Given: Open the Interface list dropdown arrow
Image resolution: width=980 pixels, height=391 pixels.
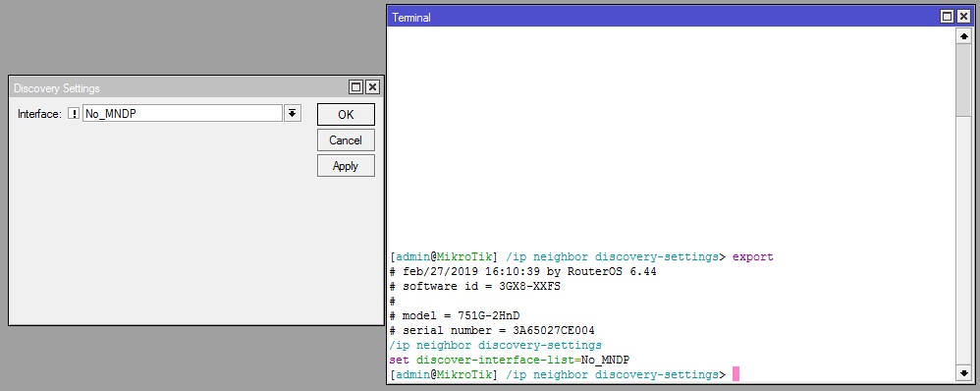Looking at the screenshot, I should (x=292, y=113).
